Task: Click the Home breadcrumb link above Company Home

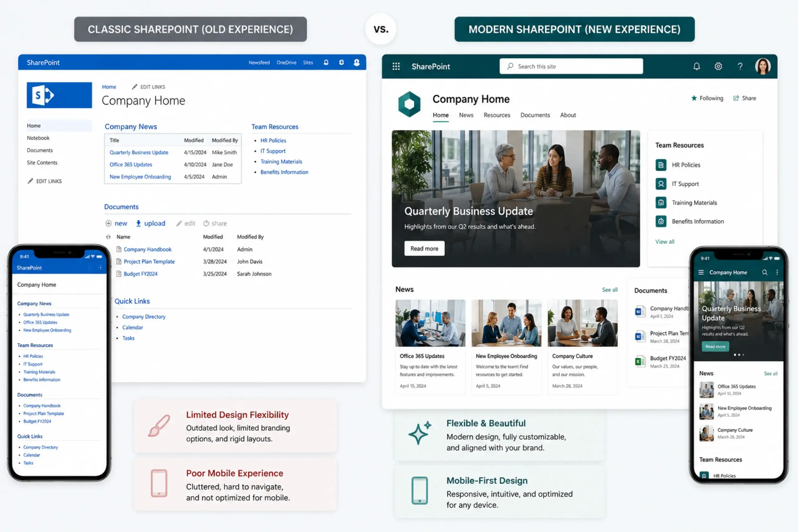Action: pos(109,87)
